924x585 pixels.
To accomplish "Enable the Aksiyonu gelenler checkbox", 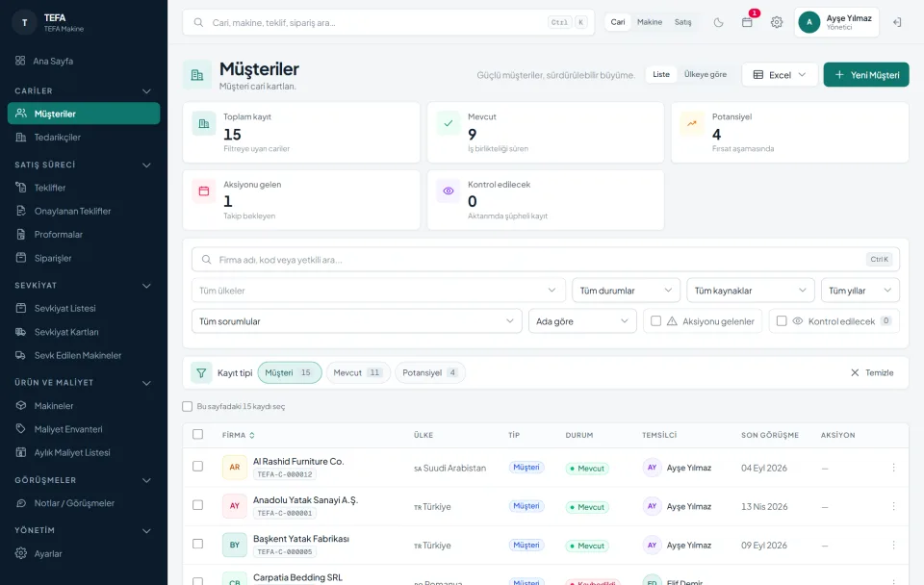I will (x=655, y=321).
